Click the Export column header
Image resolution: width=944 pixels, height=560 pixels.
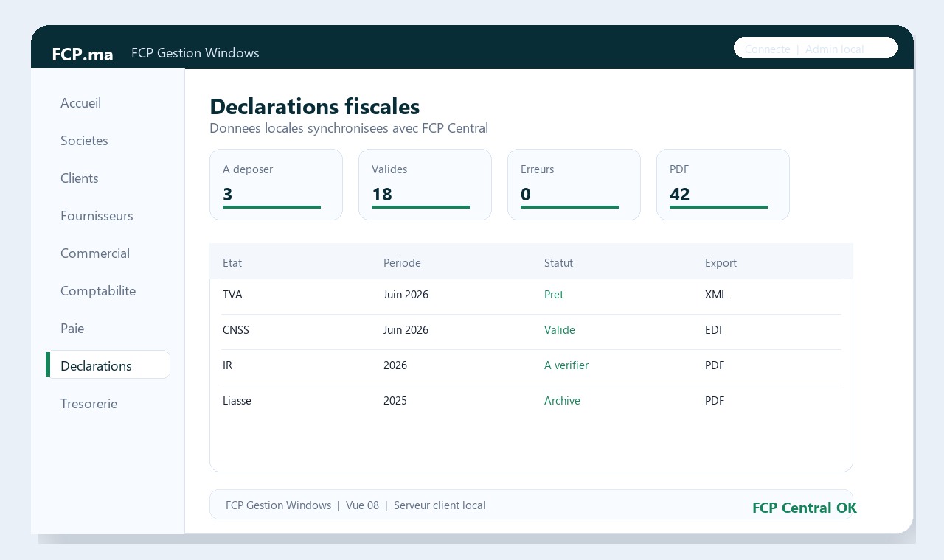(x=721, y=263)
